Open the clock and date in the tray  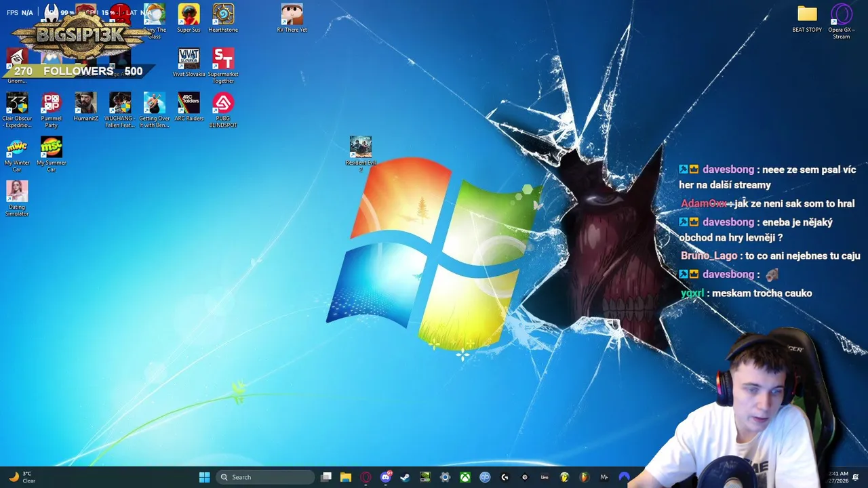click(838, 477)
